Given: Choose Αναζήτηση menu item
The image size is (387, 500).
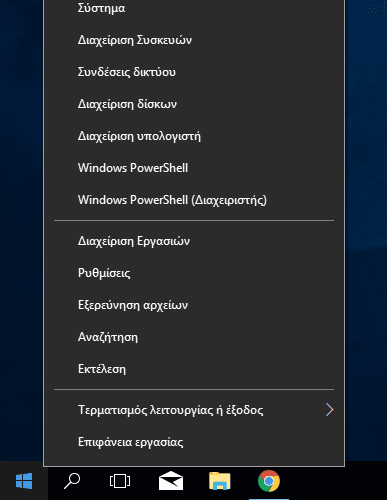Looking at the screenshot, I should pos(194,337).
